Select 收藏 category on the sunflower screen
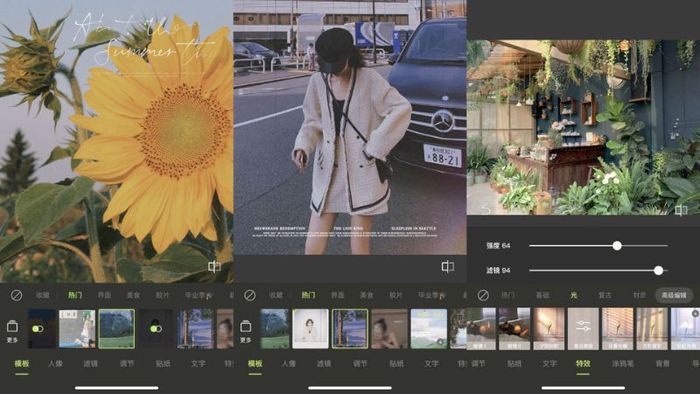 [43, 295]
